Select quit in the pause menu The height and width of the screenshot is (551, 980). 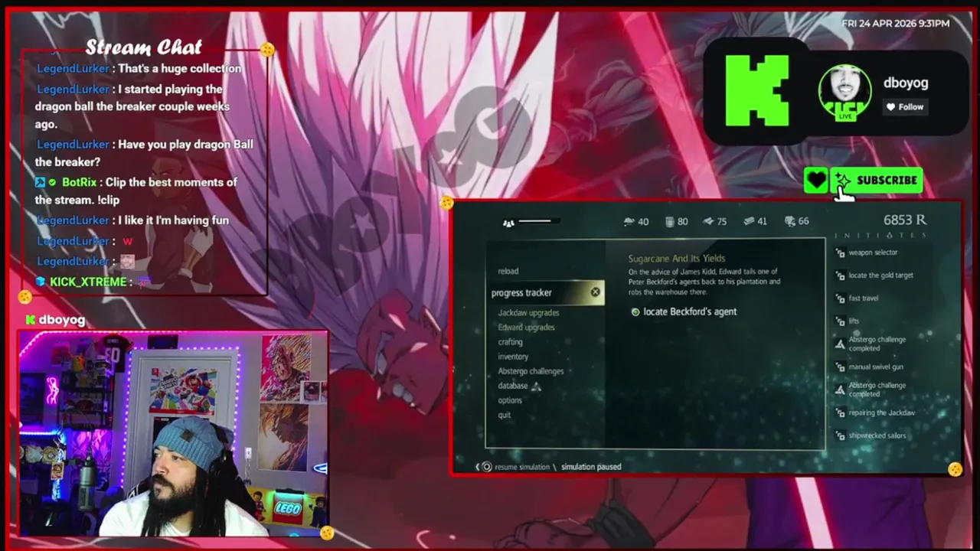coord(504,415)
